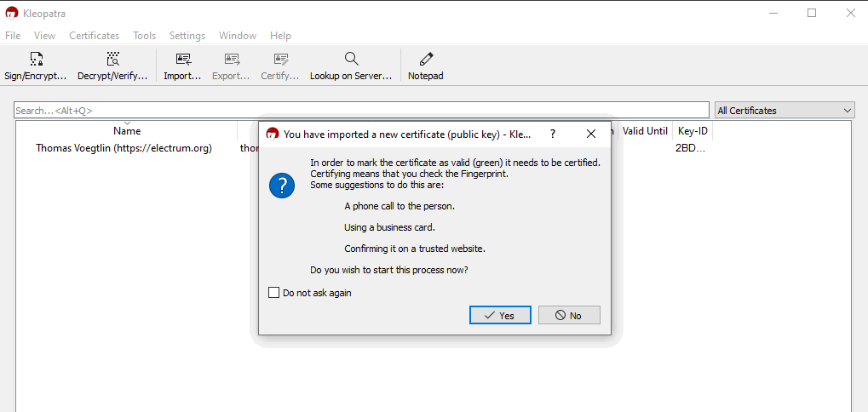This screenshot has height=412, width=868.
Task: Enable the "Do not ask again" checkbox
Action: click(274, 293)
